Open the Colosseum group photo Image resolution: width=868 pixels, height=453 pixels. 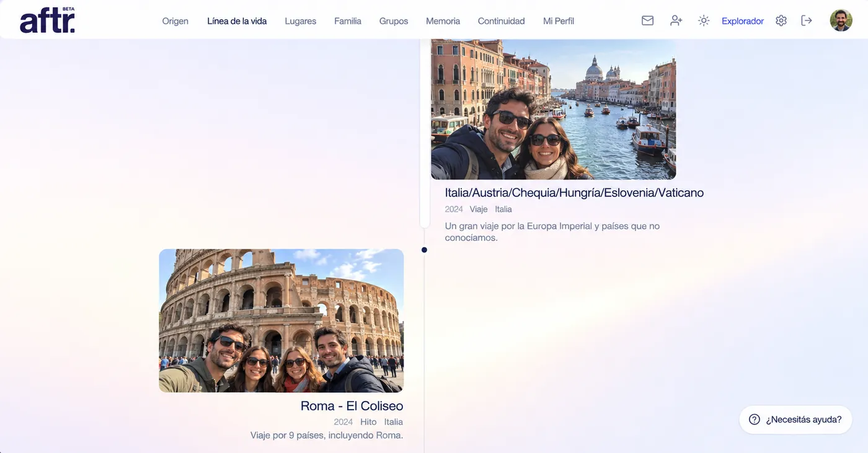pos(281,321)
